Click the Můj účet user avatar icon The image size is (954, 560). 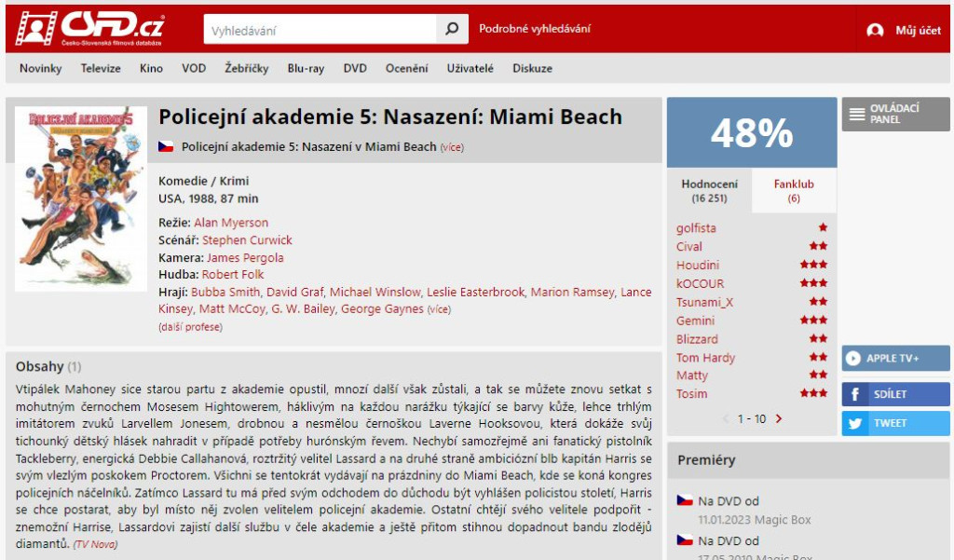tap(875, 30)
